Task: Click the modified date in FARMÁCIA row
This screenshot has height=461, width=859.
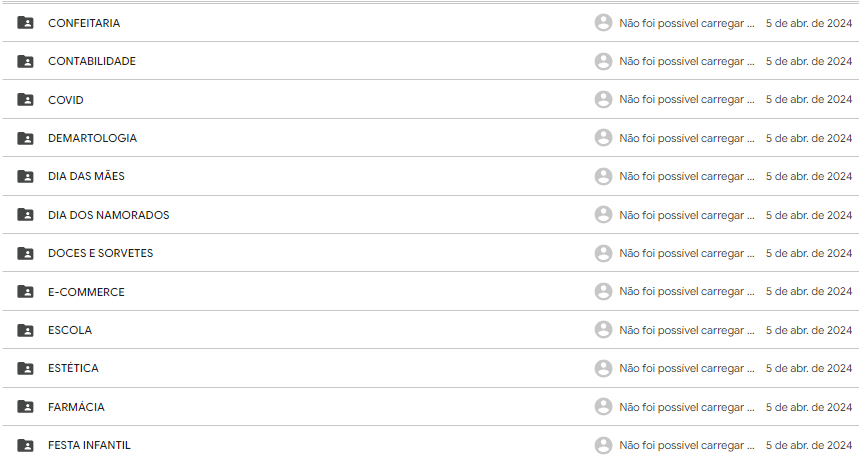Action: [x=808, y=407]
